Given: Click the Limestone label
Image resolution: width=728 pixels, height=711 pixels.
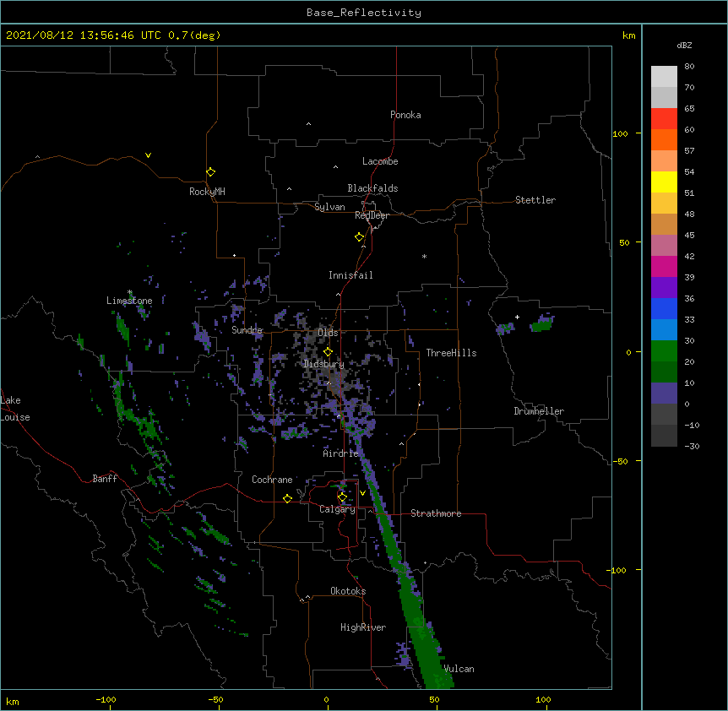Looking at the screenshot, I should [129, 301].
